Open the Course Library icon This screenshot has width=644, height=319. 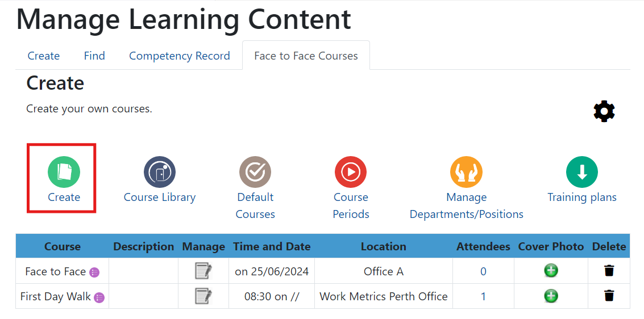[x=160, y=172]
